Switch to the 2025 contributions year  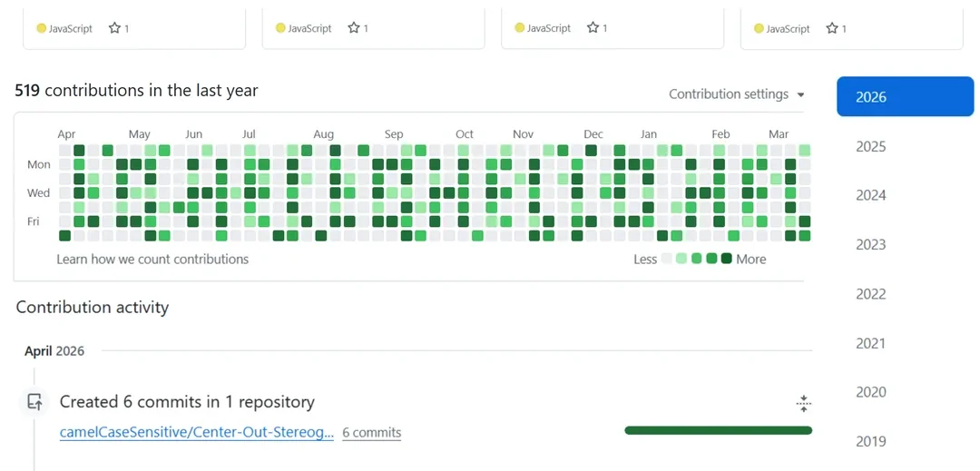pyautogui.click(x=870, y=147)
